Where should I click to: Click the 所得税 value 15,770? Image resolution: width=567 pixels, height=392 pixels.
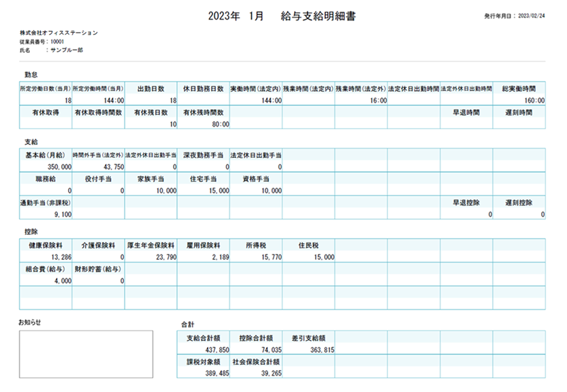[272, 256]
